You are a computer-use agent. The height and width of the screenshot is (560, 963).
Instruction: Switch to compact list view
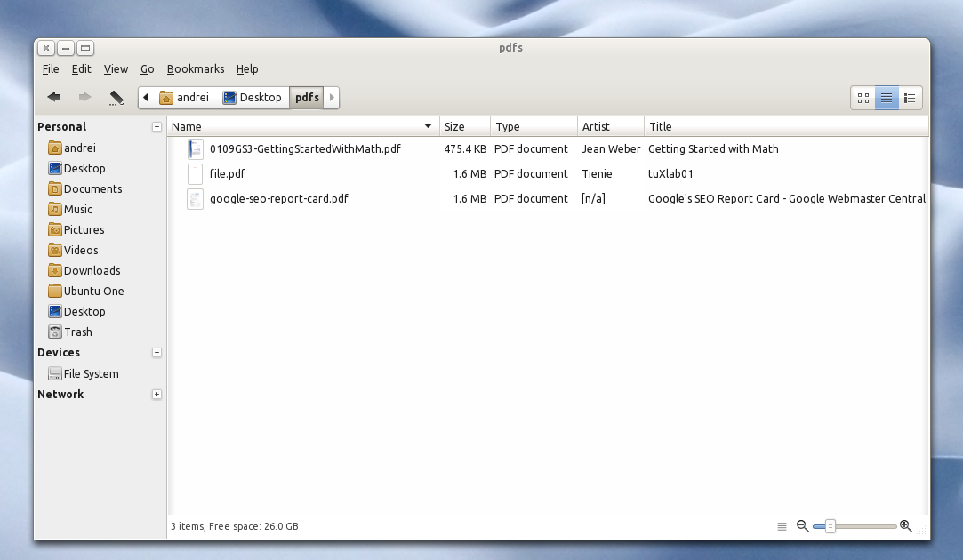click(x=909, y=98)
